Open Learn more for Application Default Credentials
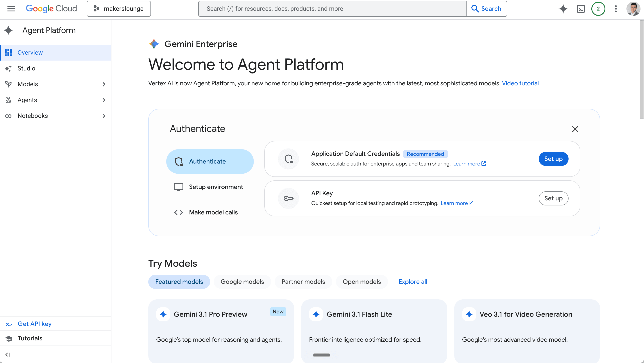The image size is (644, 363). (x=469, y=164)
